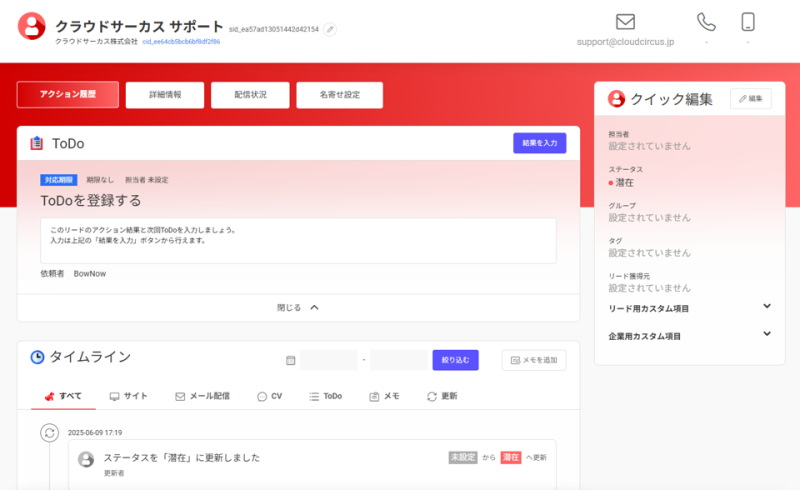Expand 企業用カスタム項目 section
Image resolution: width=800 pixels, height=490 pixels.
689,336
